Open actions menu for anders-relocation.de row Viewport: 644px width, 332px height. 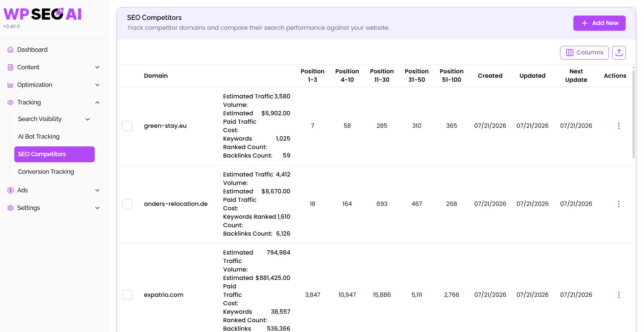(x=619, y=204)
